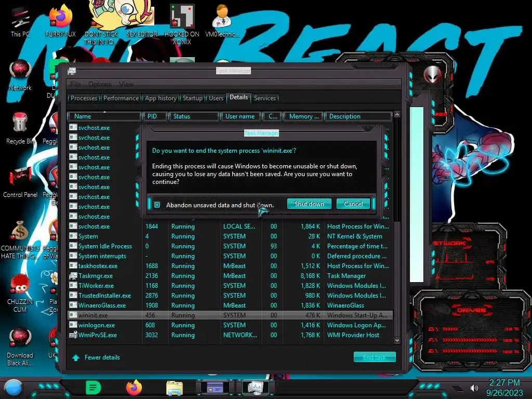Sort by PID column header
Image resolution: width=532 pixels, height=399 pixels.
coord(155,116)
